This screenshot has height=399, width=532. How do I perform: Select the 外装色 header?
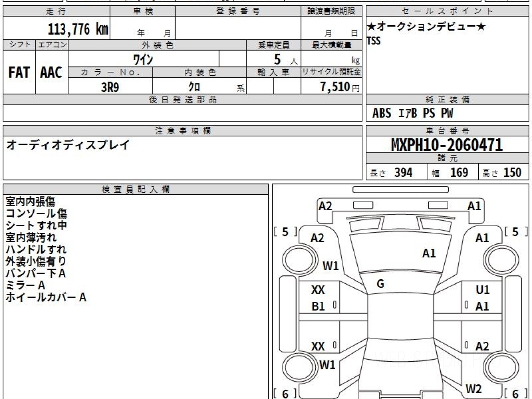point(157,45)
